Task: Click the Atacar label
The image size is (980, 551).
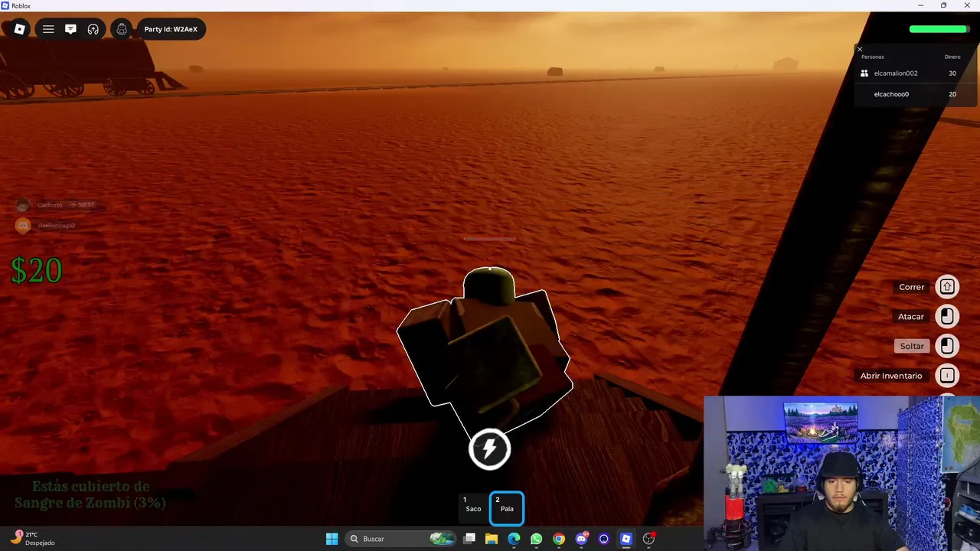Action: pyautogui.click(x=911, y=316)
